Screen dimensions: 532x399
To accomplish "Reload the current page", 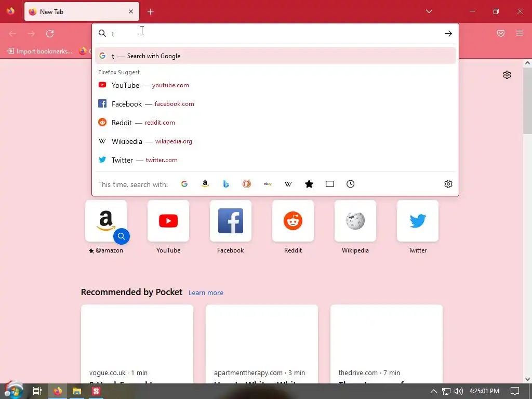I will (50, 34).
